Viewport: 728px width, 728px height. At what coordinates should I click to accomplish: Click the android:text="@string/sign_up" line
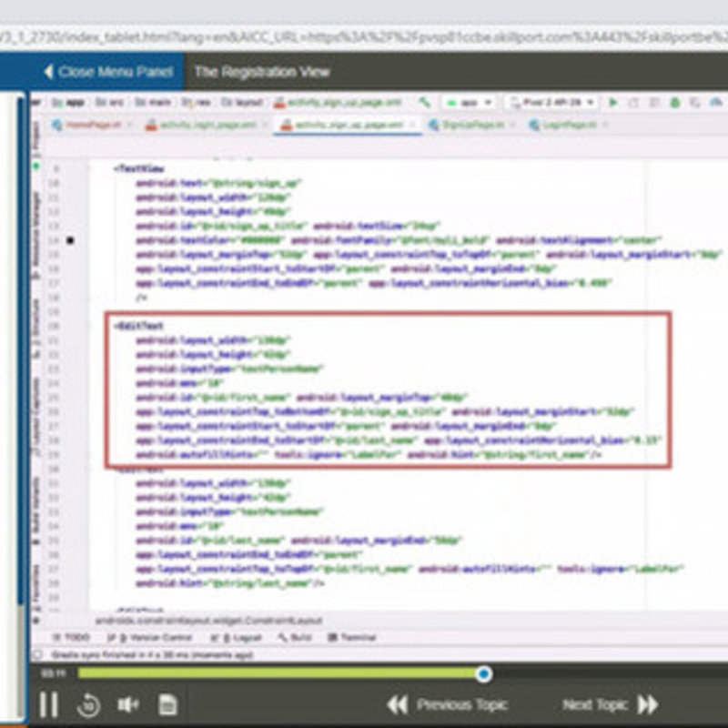point(218,183)
